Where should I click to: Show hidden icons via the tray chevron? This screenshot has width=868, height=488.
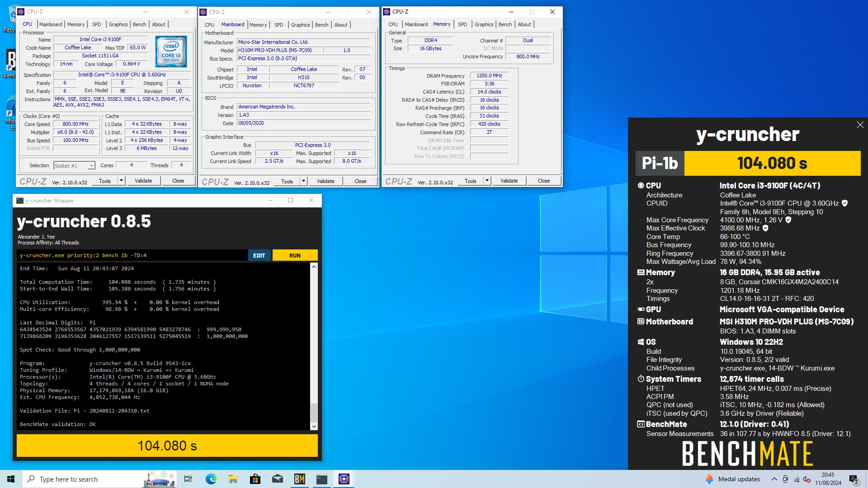click(x=774, y=479)
